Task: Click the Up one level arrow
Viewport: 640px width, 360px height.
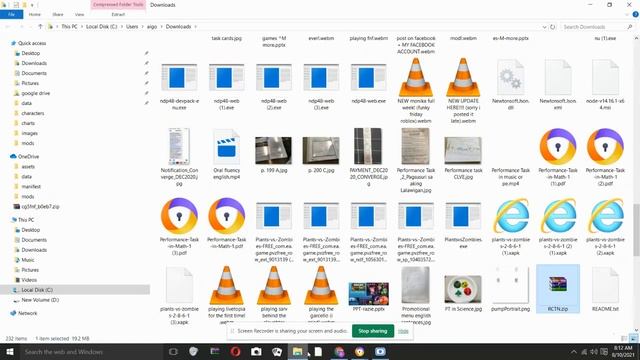Action: 40,27
